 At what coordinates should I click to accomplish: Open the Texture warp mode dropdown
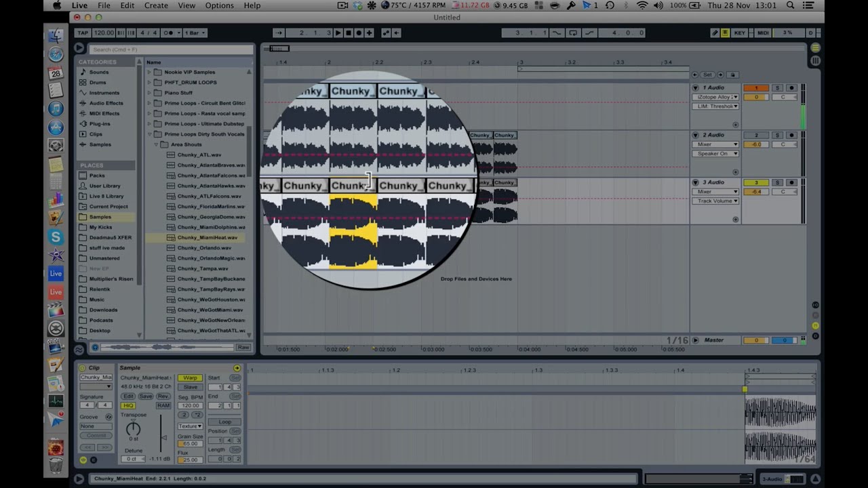pos(190,426)
